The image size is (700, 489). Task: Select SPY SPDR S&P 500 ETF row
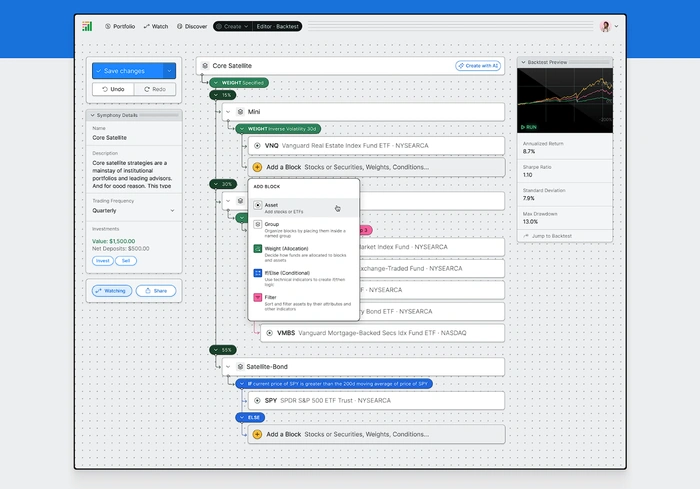click(376, 401)
